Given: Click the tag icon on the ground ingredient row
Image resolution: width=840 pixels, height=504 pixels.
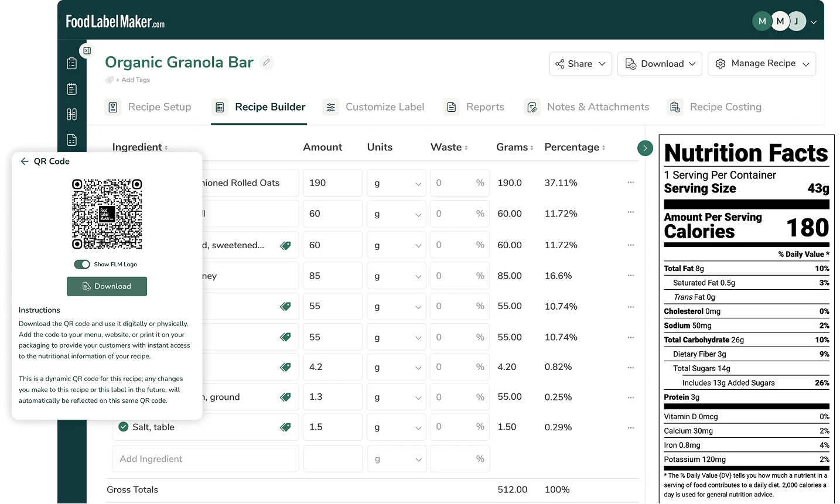Looking at the screenshot, I should 285,397.
